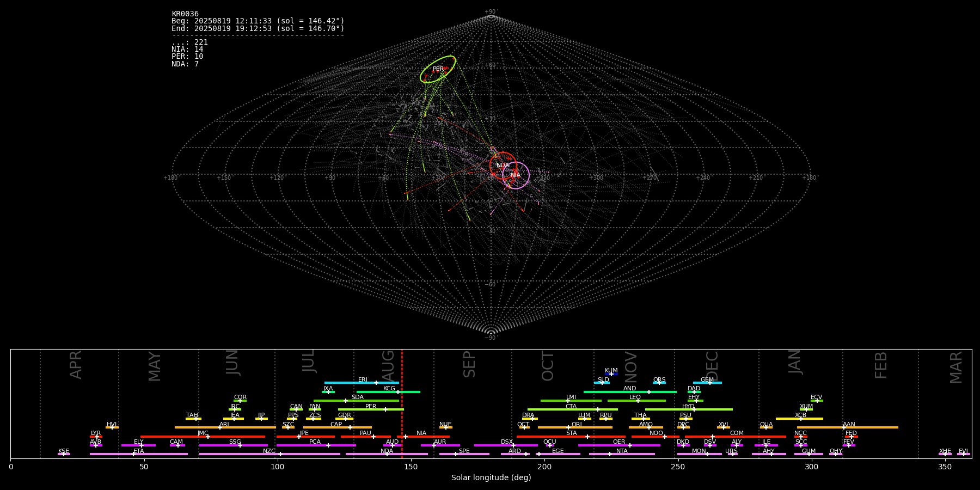Click the SEP month label
This screenshot has height=490, width=980.
coord(469,364)
